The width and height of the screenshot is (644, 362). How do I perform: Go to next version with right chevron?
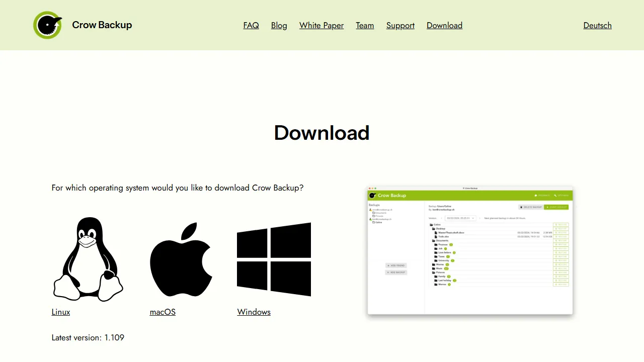click(x=479, y=218)
